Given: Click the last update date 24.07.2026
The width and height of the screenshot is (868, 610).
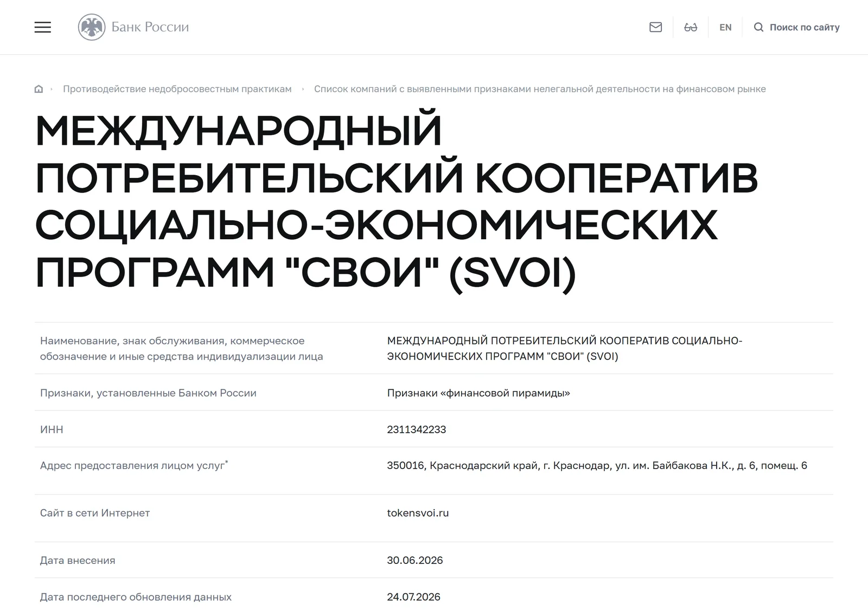Looking at the screenshot, I should point(414,597).
